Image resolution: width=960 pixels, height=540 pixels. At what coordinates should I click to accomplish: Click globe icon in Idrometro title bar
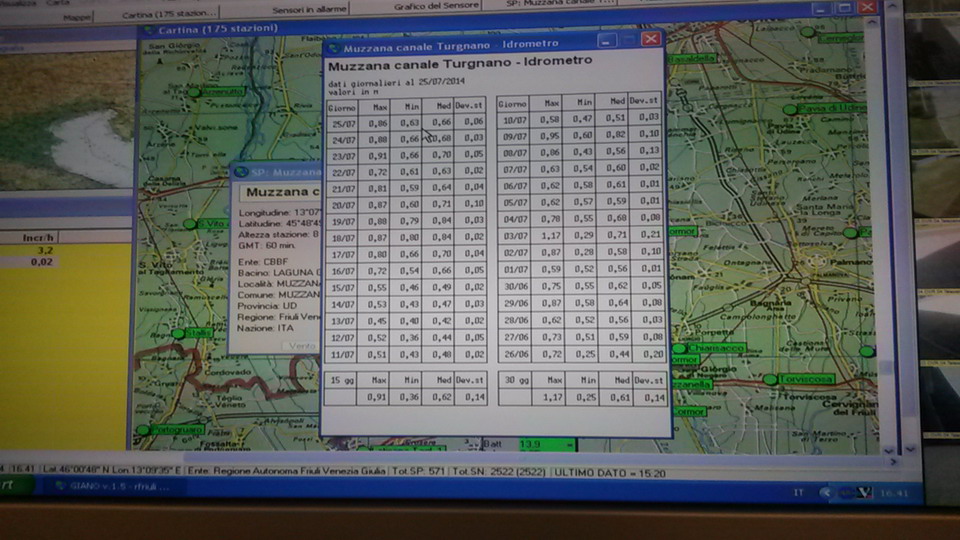334,45
